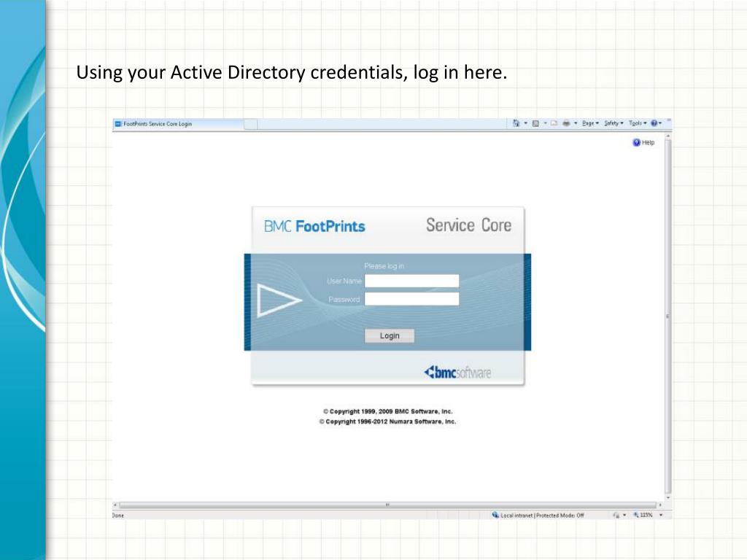Click the Done status text

pyautogui.click(x=117, y=516)
